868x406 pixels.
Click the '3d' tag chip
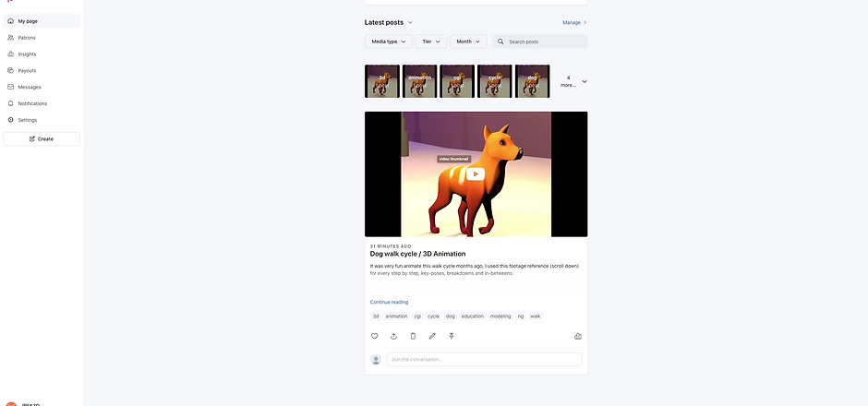(x=376, y=316)
